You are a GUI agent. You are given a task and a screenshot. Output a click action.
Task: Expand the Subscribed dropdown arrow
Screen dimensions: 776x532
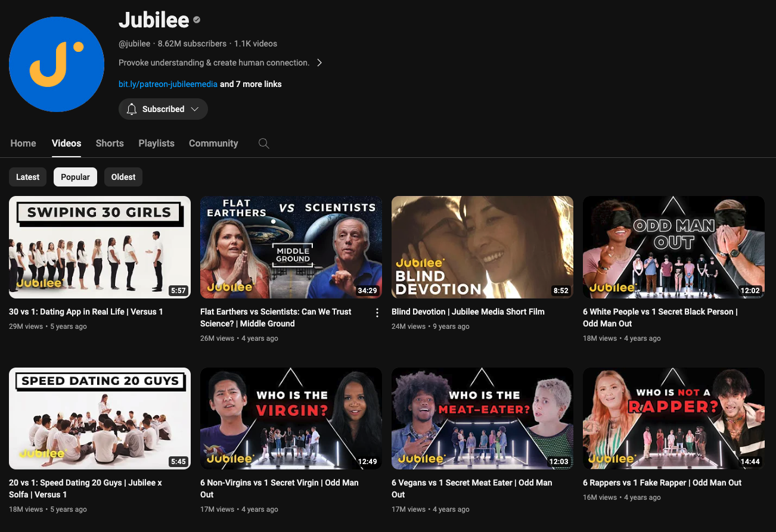point(196,108)
